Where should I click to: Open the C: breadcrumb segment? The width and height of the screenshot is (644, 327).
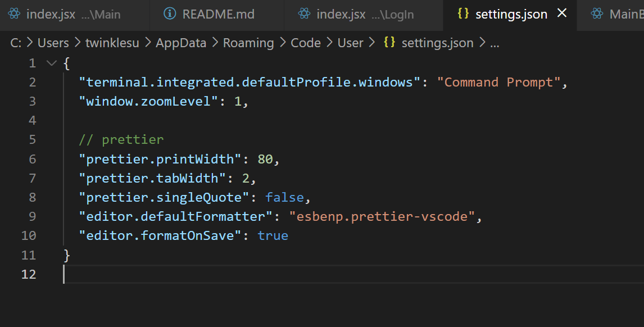point(16,43)
